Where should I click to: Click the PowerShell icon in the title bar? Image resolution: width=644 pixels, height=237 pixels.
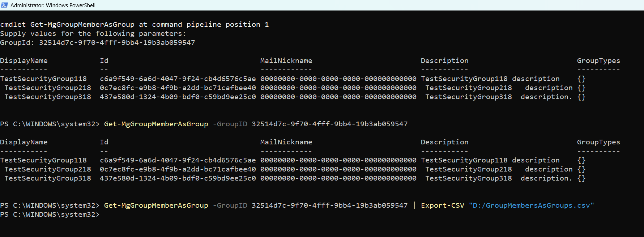click(x=4, y=5)
